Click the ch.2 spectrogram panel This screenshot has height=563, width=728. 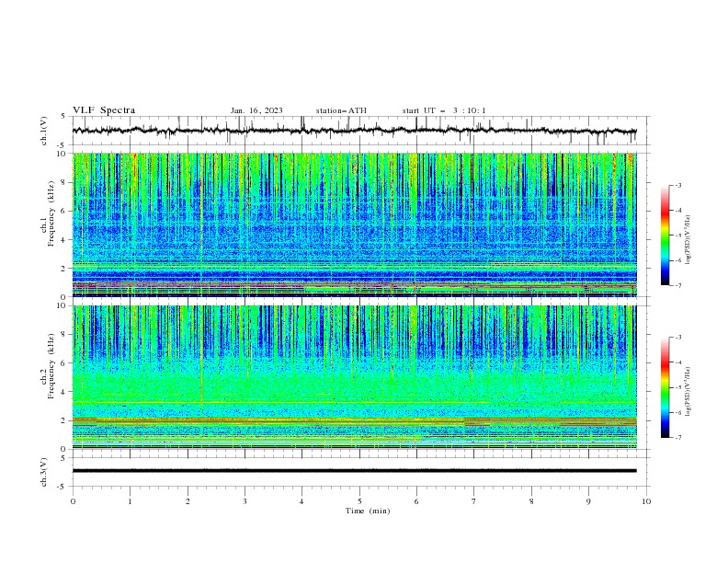click(x=355, y=377)
